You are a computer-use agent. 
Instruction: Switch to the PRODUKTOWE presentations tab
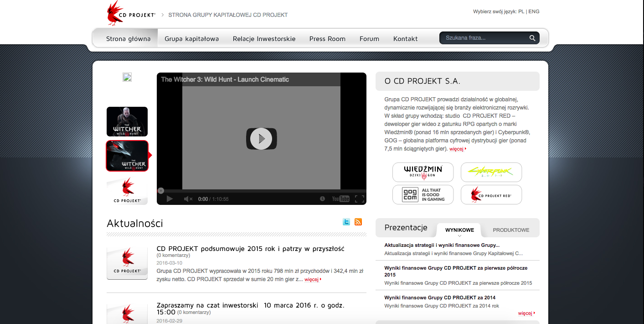tap(511, 230)
